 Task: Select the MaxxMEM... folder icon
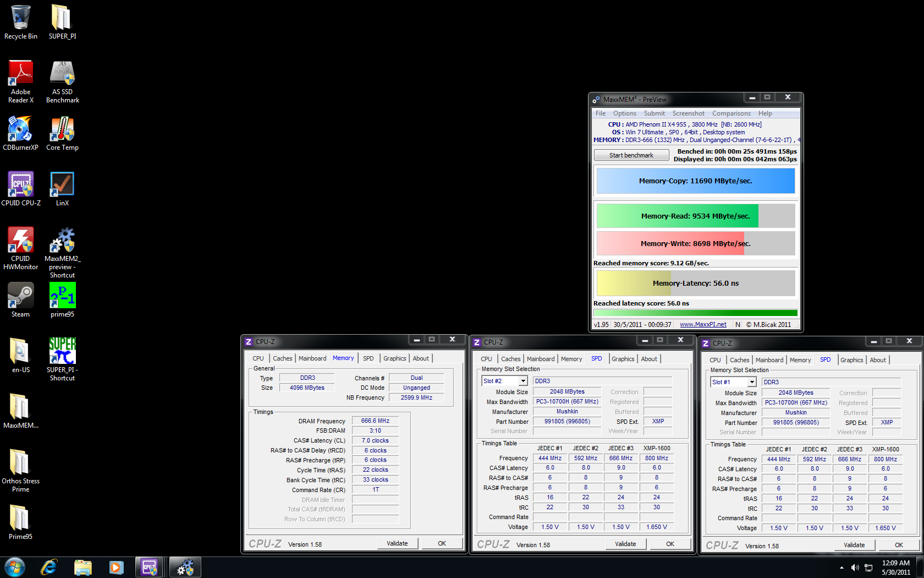pyautogui.click(x=21, y=411)
